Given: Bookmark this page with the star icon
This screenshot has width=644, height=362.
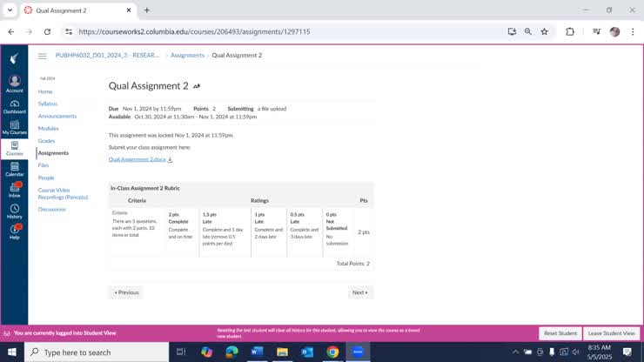Looking at the screenshot, I should [544, 31].
